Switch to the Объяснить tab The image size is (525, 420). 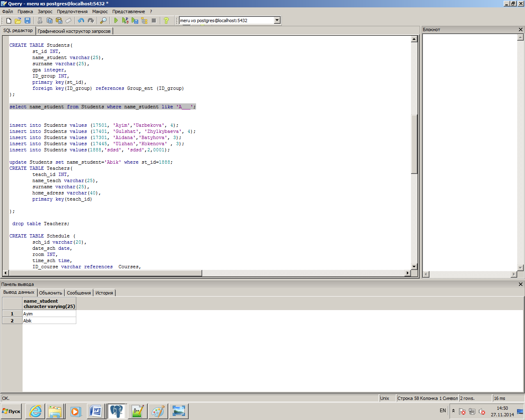point(50,293)
